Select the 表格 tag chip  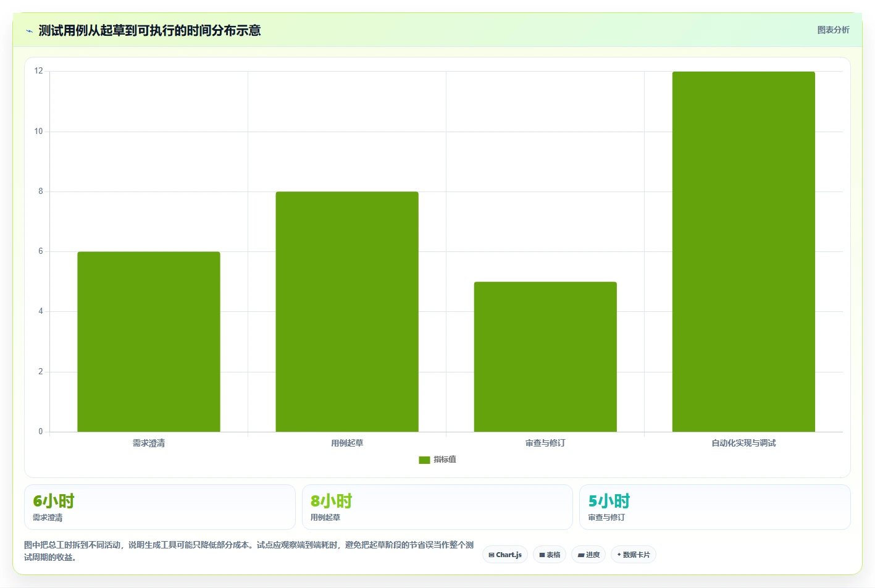coord(550,555)
